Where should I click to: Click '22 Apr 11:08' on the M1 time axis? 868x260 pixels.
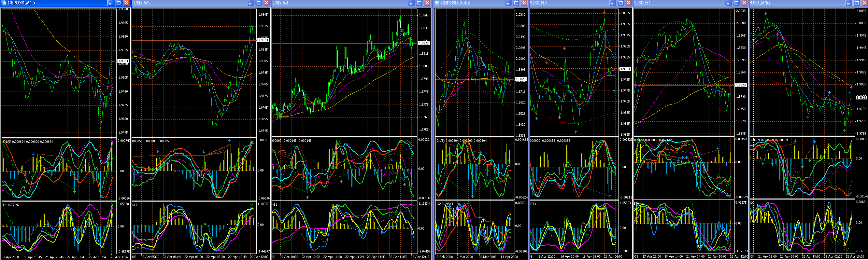[332, 257]
